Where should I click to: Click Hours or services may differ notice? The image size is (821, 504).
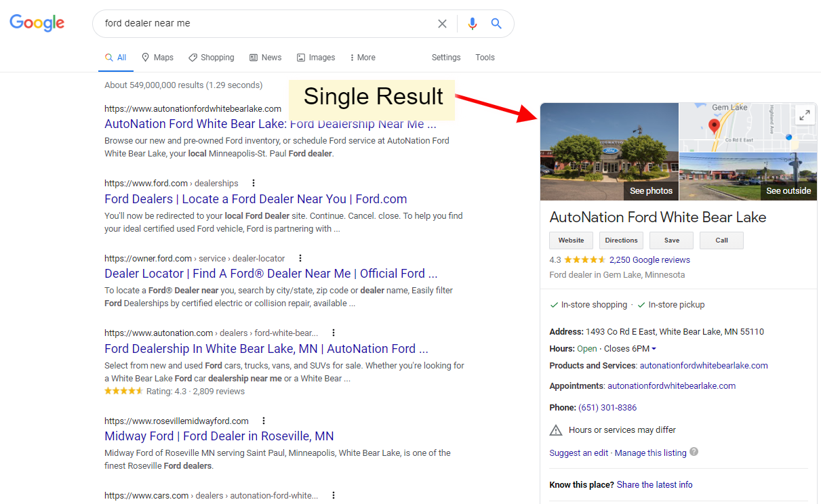pyautogui.click(x=622, y=430)
